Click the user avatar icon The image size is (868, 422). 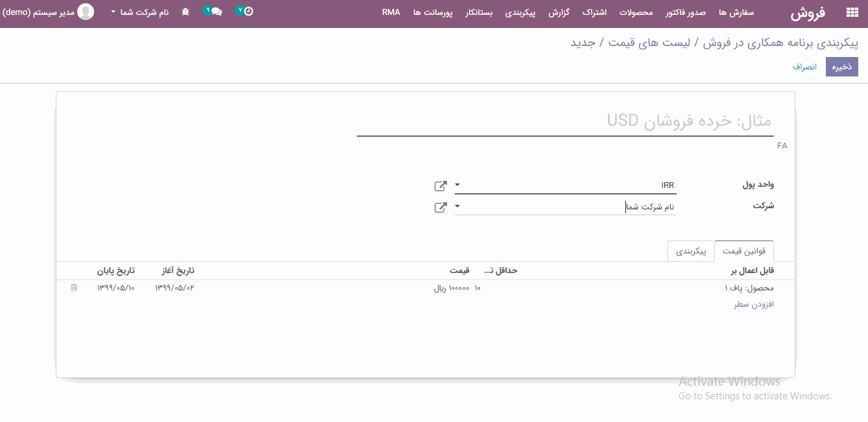click(86, 12)
